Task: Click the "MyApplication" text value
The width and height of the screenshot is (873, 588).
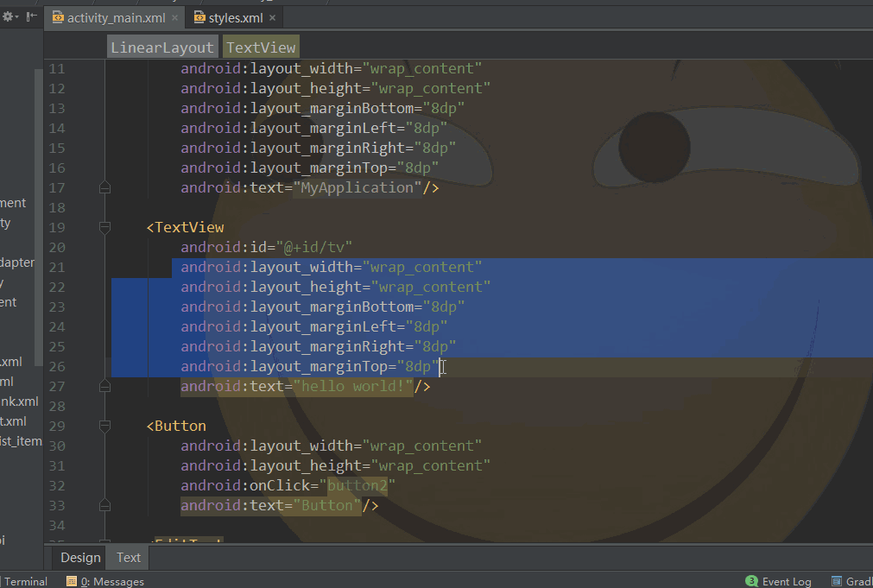Action: click(x=357, y=187)
